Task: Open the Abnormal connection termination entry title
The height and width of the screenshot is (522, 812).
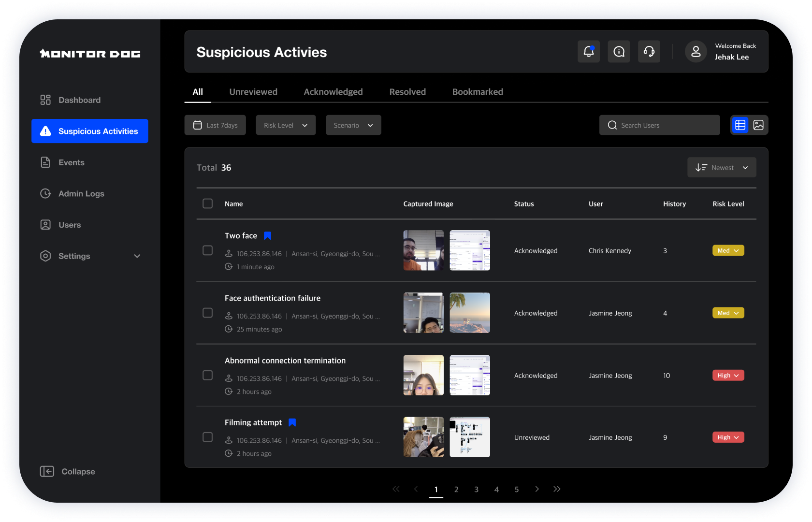Action: 285,361
